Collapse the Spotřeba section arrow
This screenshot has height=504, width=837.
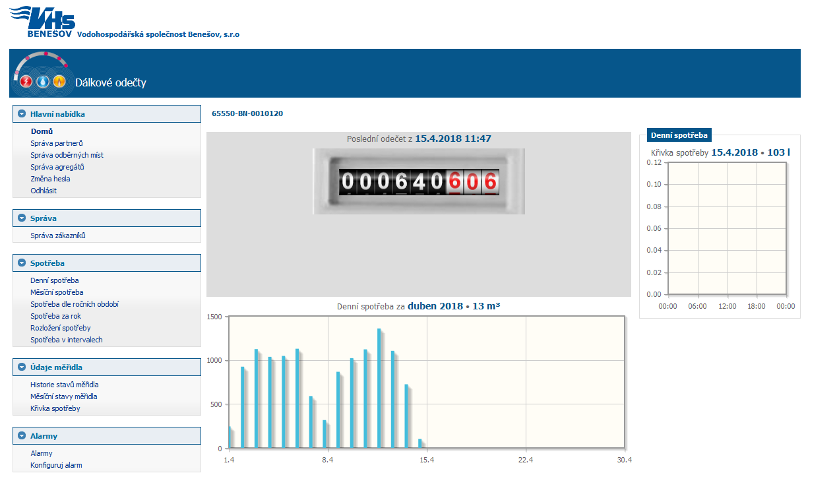(x=22, y=263)
